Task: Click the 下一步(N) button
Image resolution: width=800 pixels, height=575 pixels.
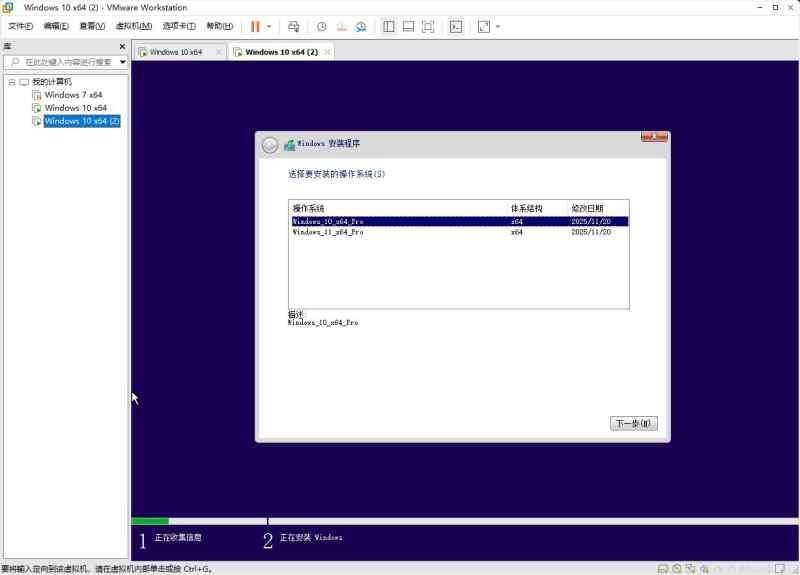Action: [634, 423]
